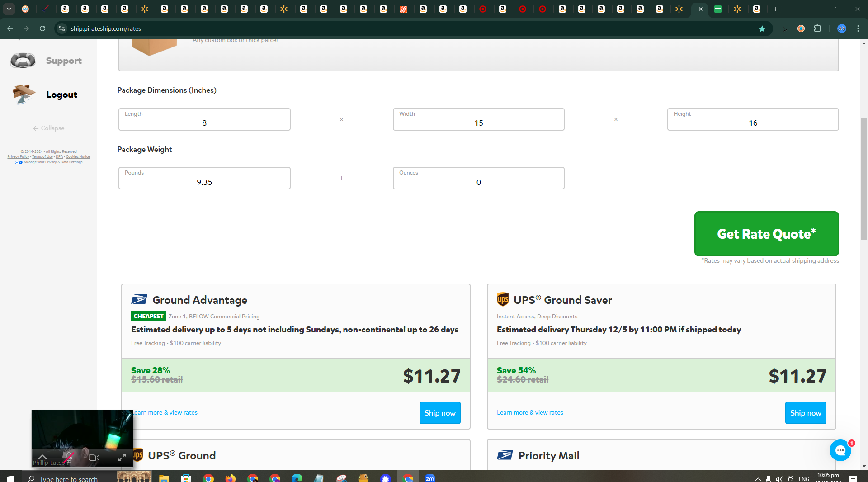This screenshot has width=868, height=482.
Task: Click the Width input field
Action: pos(479,119)
